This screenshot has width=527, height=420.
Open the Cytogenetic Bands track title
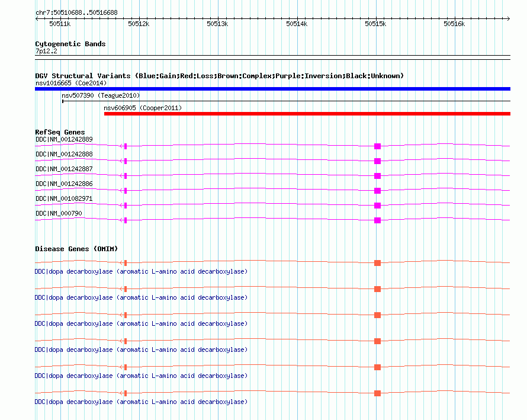tap(70, 44)
